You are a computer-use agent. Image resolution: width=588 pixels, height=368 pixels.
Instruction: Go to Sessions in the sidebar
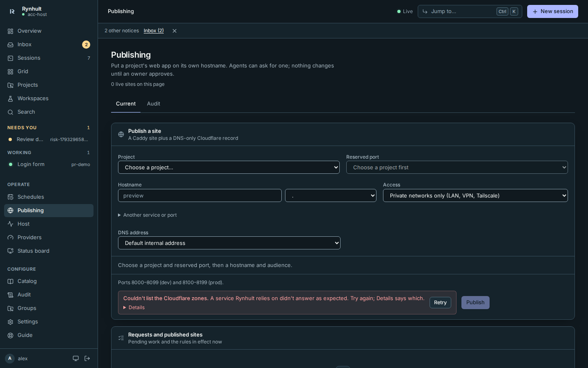tap(49, 58)
